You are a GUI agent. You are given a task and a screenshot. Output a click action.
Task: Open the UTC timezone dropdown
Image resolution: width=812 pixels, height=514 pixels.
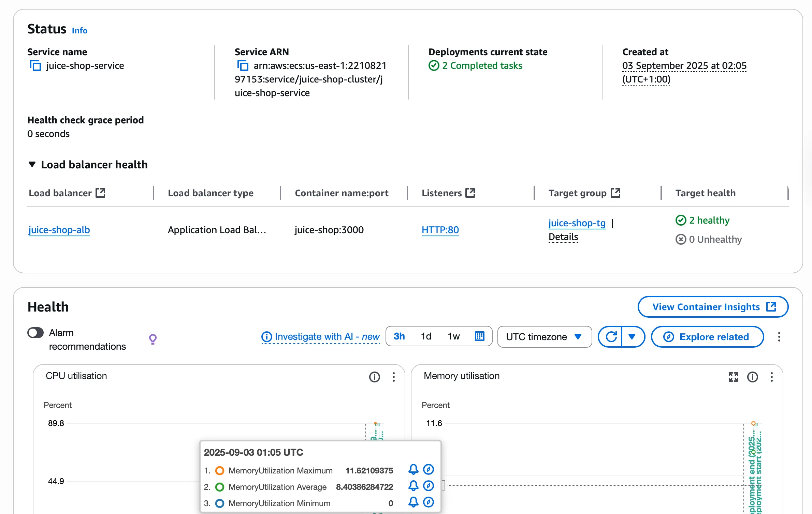coord(545,337)
